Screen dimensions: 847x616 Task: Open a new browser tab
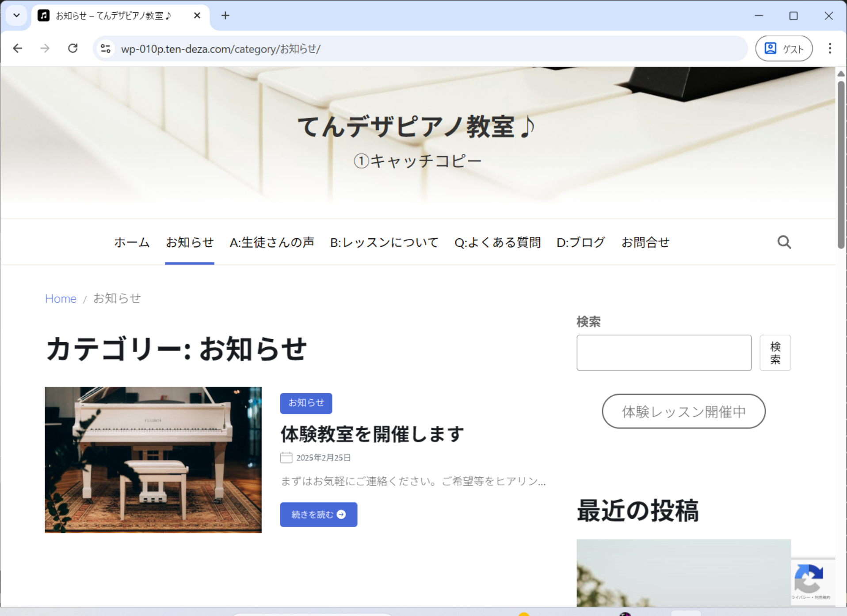click(x=225, y=16)
